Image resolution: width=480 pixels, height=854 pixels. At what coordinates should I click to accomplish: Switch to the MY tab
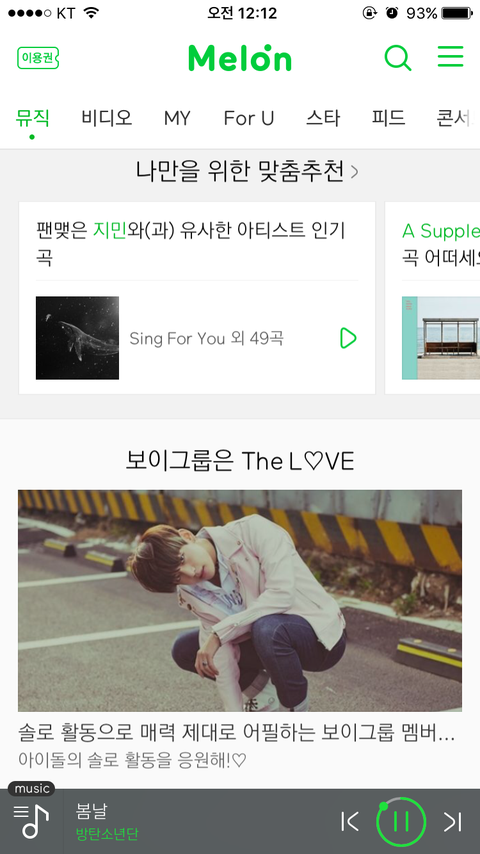(177, 118)
